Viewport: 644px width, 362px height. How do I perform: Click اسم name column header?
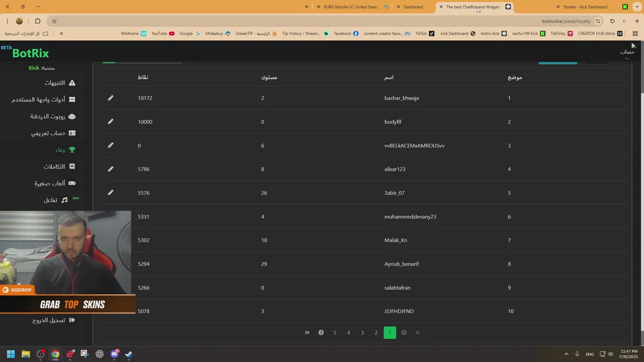[389, 77]
